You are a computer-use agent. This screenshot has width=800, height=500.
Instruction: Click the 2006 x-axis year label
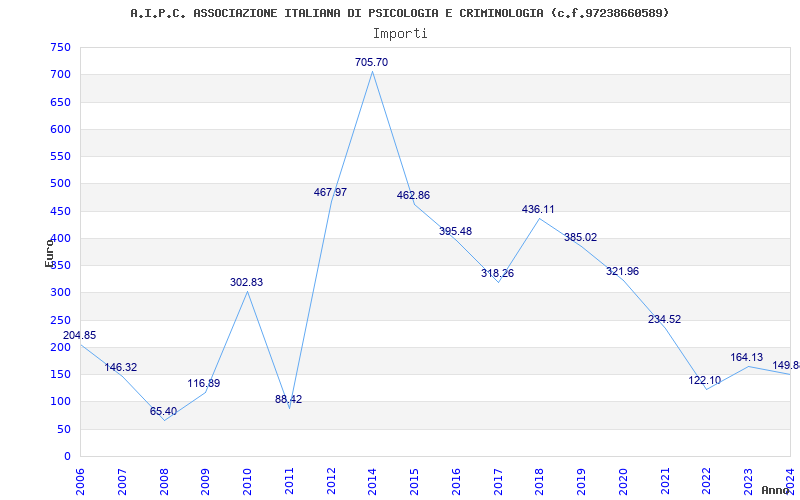tap(80, 482)
